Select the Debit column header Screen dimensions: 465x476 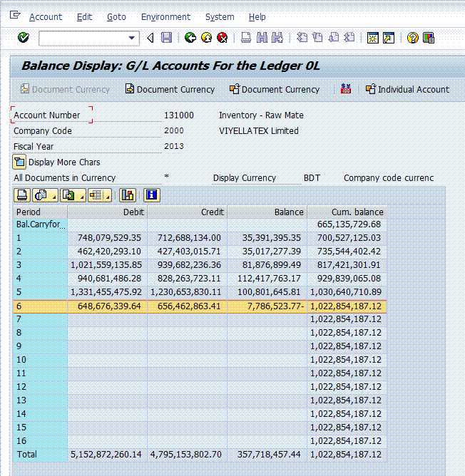(107, 212)
